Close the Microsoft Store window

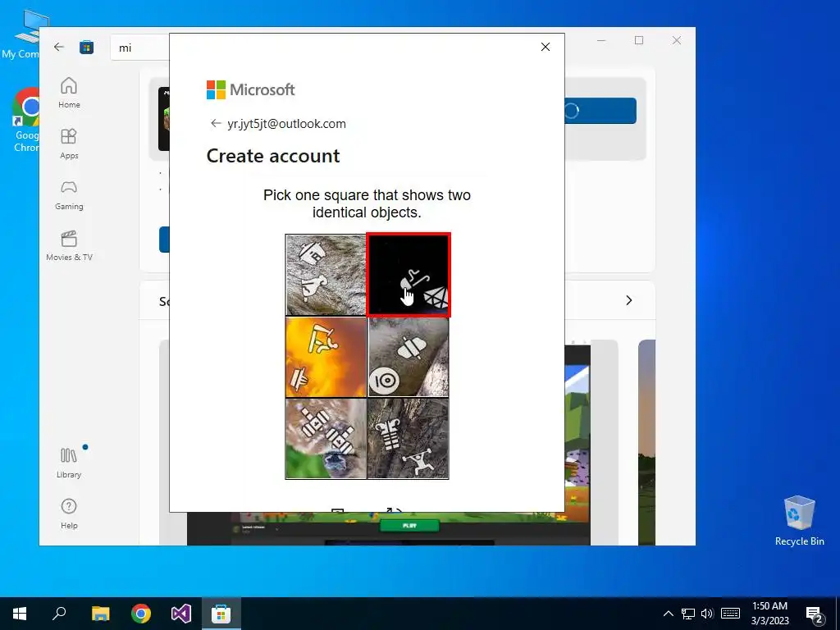[x=677, y=41]
